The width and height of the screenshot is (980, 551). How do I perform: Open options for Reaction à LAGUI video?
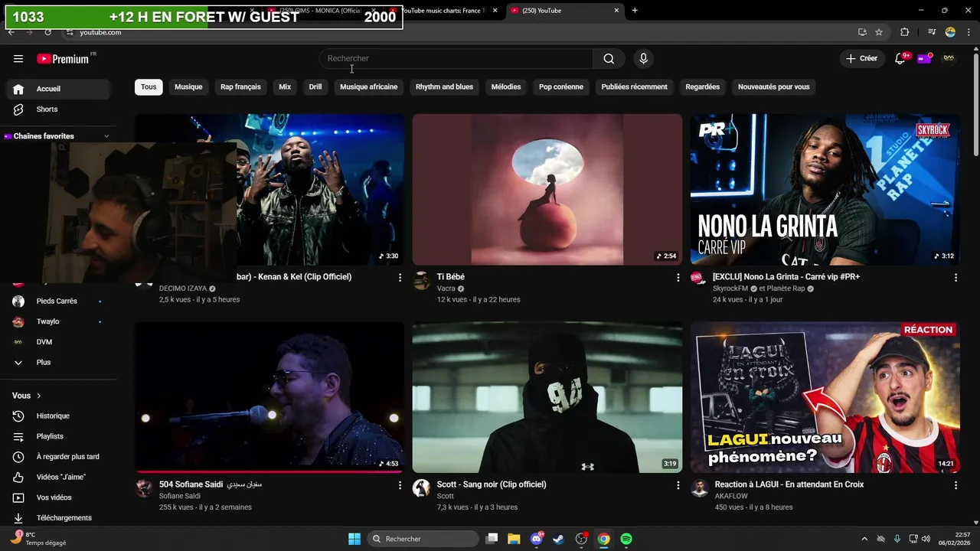tap(955, 485)
